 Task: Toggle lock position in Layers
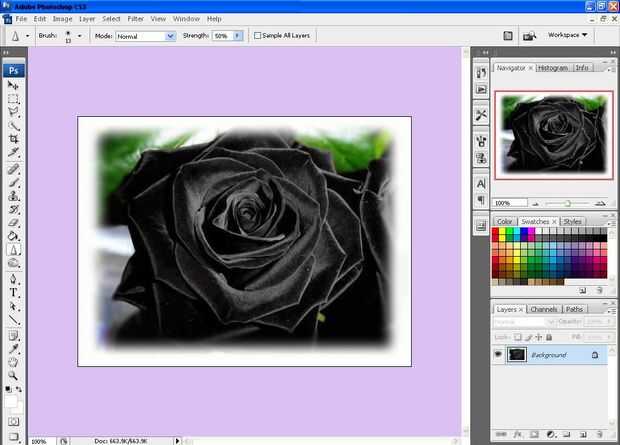[539, 337]
